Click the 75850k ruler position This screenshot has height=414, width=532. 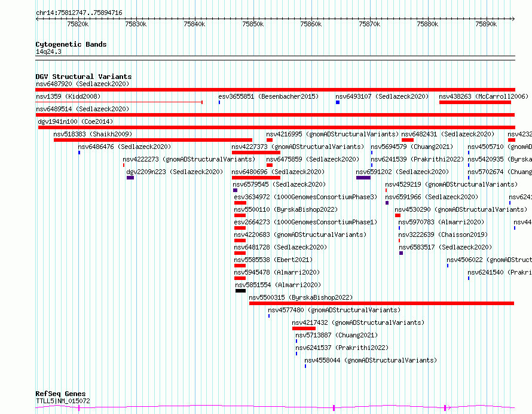[253, 24]
